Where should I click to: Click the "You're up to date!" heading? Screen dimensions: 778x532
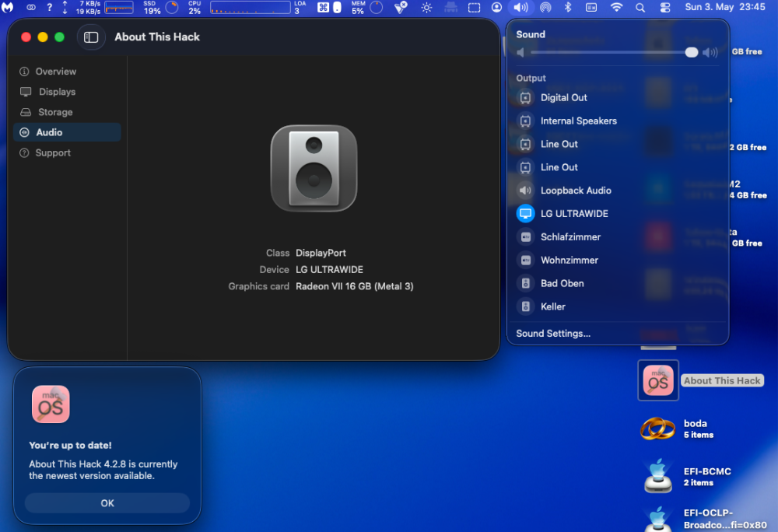tap(70, 445)
